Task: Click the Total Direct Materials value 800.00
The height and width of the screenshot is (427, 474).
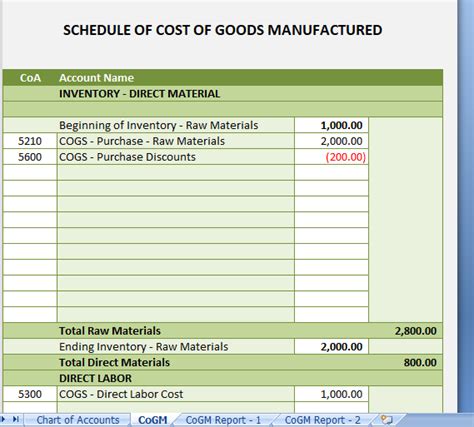Action: [420, 362]
